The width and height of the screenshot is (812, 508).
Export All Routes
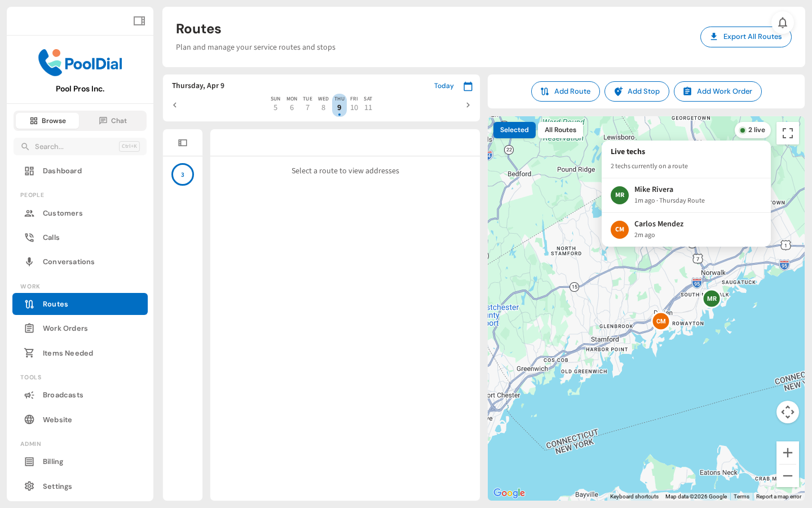[745, 37]
